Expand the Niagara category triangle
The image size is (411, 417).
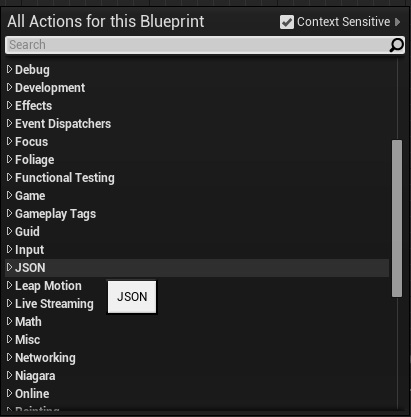click(x=9, y=375)
